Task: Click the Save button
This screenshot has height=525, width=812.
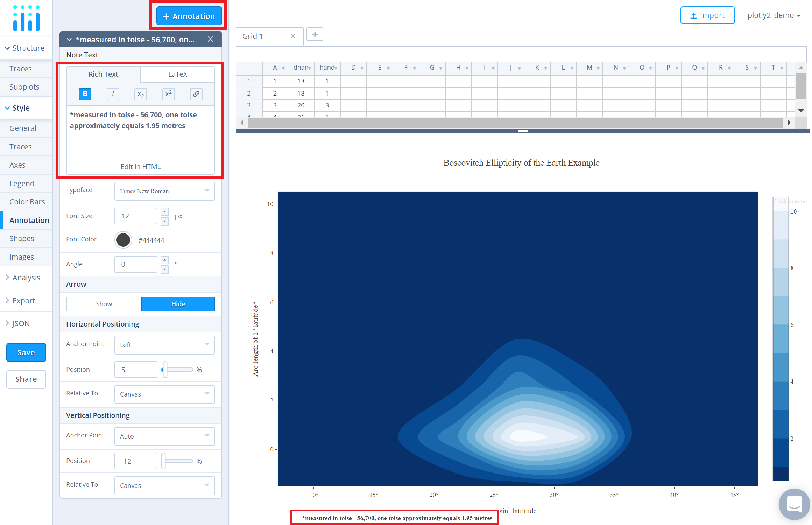Action: (x=26, y=352)
